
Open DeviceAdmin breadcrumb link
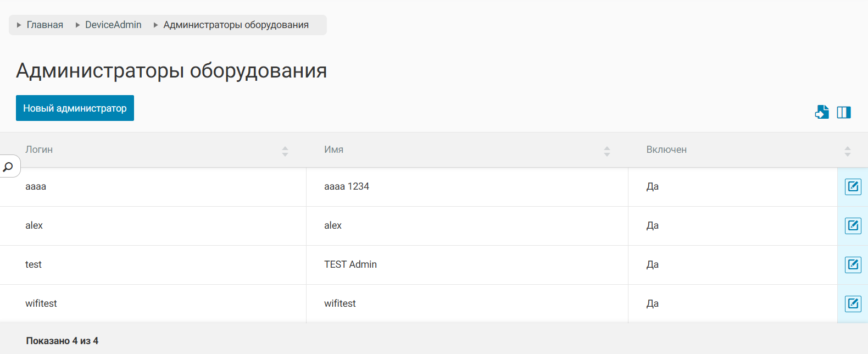tap(113, 25)
